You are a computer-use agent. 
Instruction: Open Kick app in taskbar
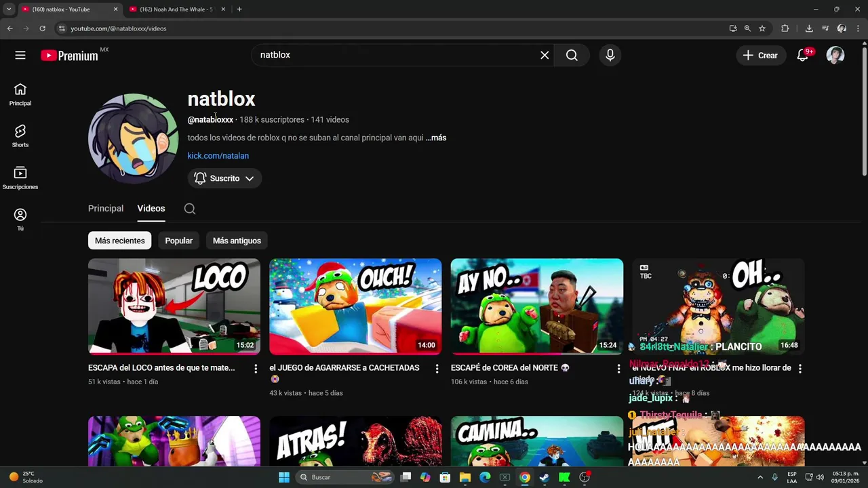pyautogui.click(x=564, y=477)
